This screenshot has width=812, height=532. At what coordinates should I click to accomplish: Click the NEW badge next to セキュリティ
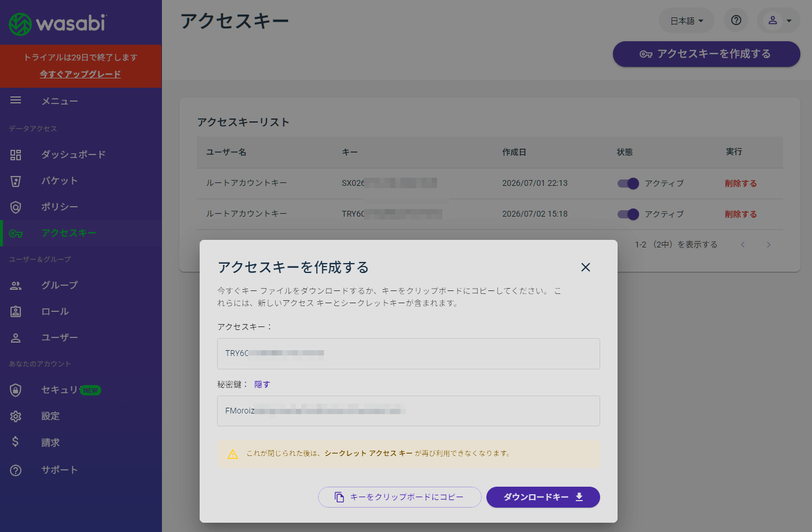coord(90,390)
